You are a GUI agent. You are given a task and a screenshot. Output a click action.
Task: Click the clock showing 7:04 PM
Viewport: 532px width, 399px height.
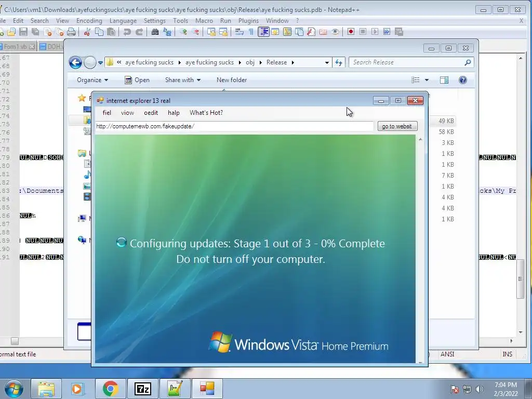(x=506, y=385)
